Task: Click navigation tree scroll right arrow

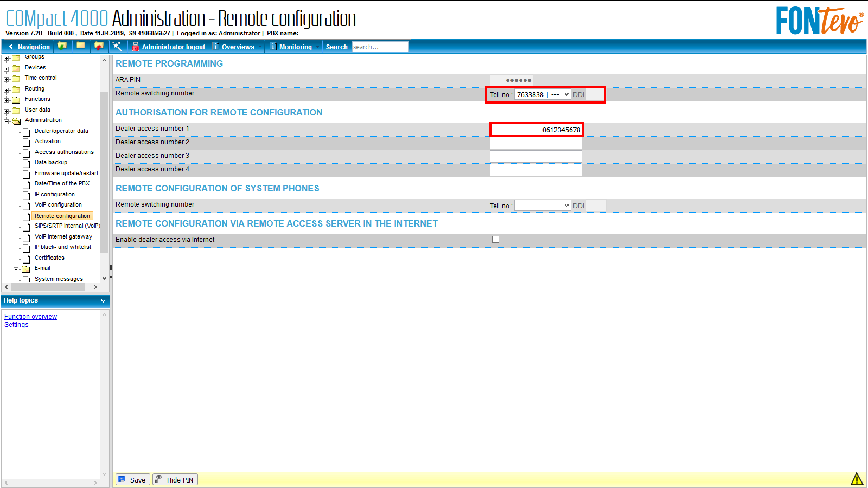Action: [x=95, y=287]
